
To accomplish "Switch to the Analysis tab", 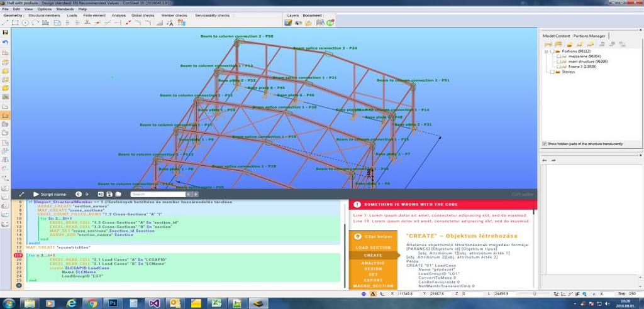I will click(x=119, y=16).
